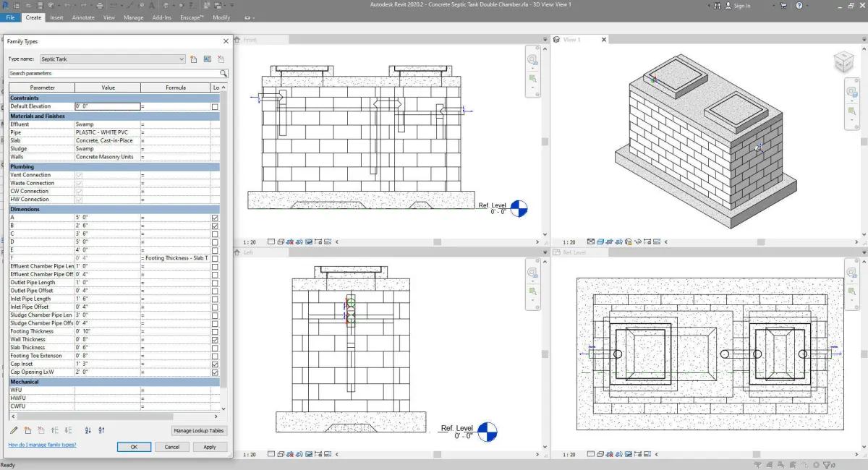Open the File tab

click(x=10, y=17)
